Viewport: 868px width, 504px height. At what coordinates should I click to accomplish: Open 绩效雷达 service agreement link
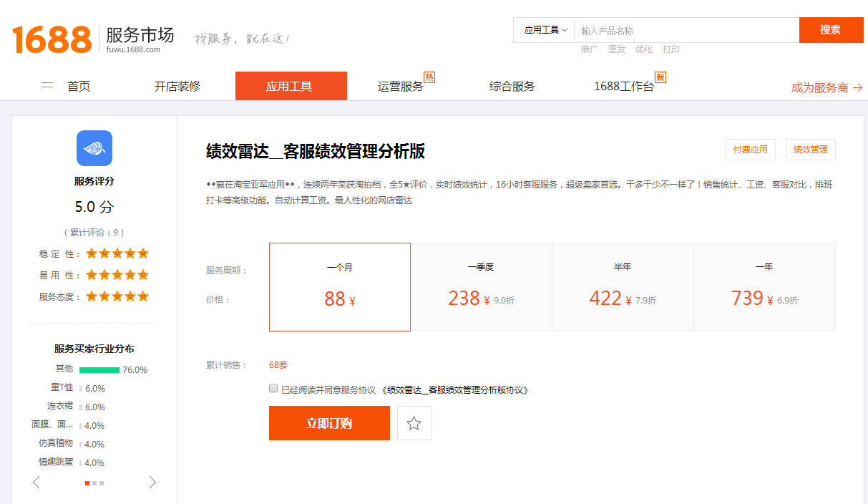pos(455,390)
